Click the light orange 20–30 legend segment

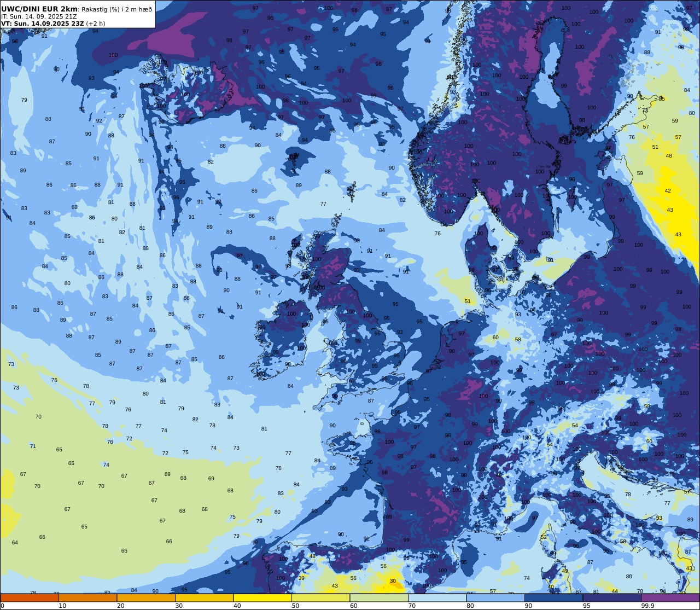(146, 597)
